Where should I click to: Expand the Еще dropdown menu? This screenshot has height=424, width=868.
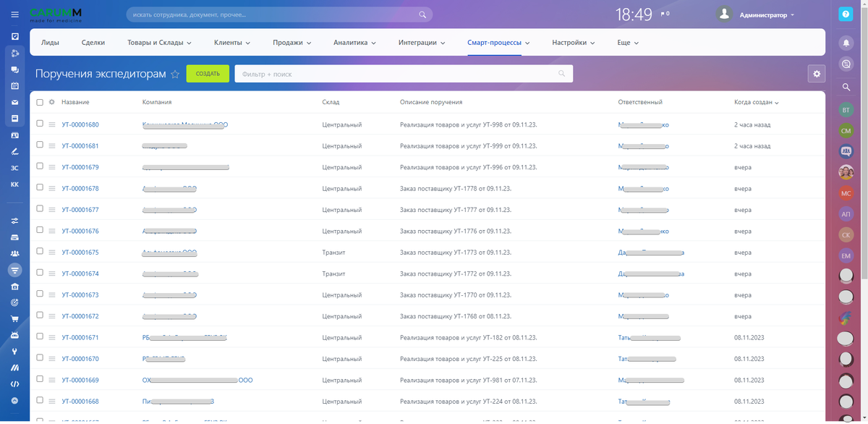pos(628,43)
